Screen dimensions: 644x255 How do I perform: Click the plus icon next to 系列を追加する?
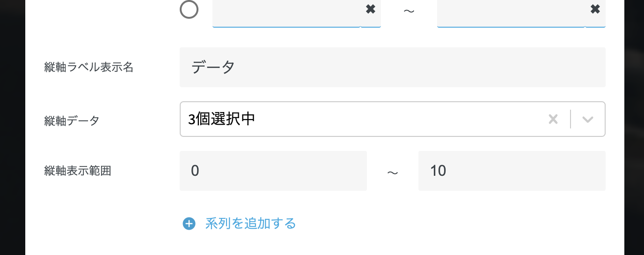click(x=189, y=224)
